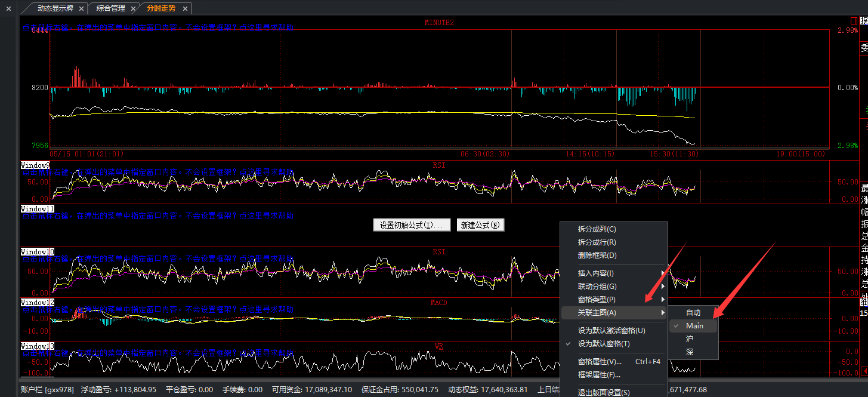Screen dimensions: 868x397
Task: Click the red square icon at top right
Action: point(854,21)
